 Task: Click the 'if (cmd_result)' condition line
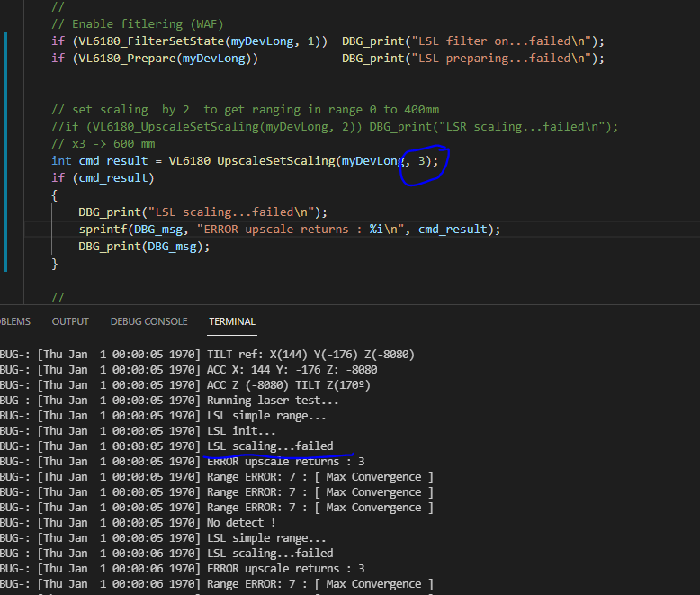103,178
